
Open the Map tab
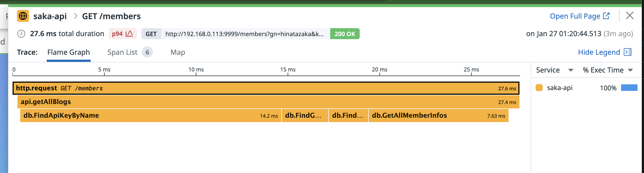pos(178,52)
